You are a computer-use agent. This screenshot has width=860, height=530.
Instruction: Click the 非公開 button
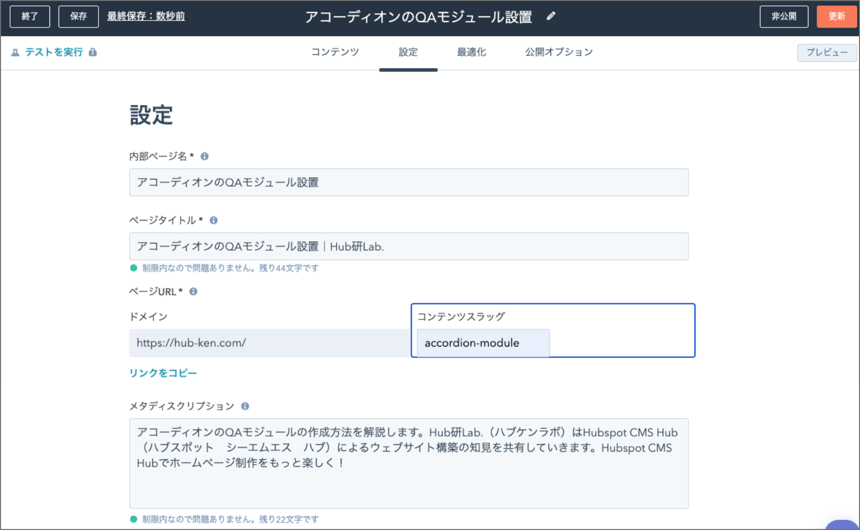tap(784, 16)
